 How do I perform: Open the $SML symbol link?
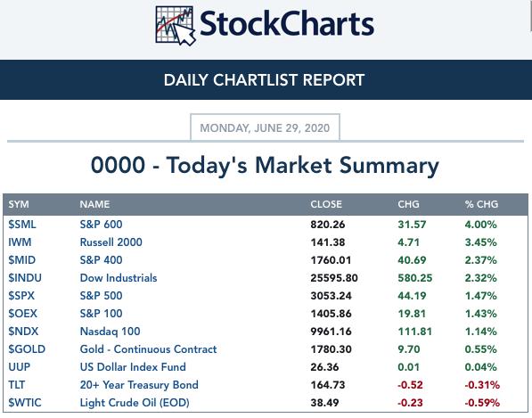pyautogui.click(x=22, y=225)
